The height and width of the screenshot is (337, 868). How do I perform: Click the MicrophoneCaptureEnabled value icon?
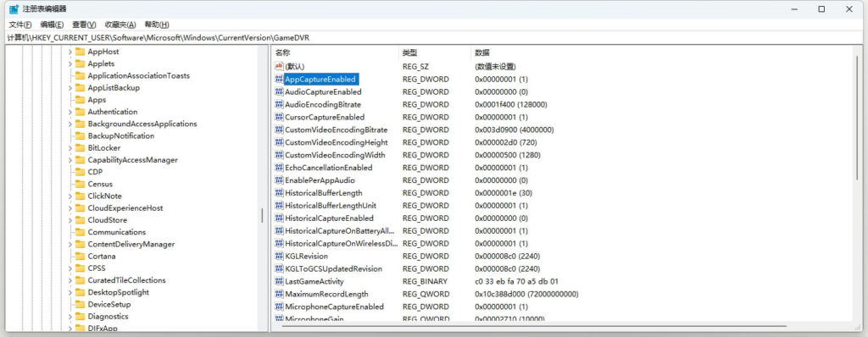(x=279, y=307)
